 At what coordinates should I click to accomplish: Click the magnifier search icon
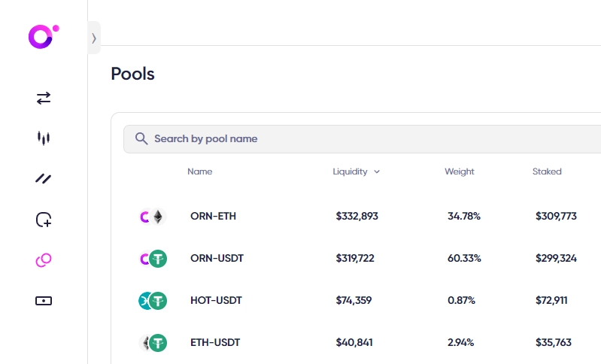click(141, 138)
